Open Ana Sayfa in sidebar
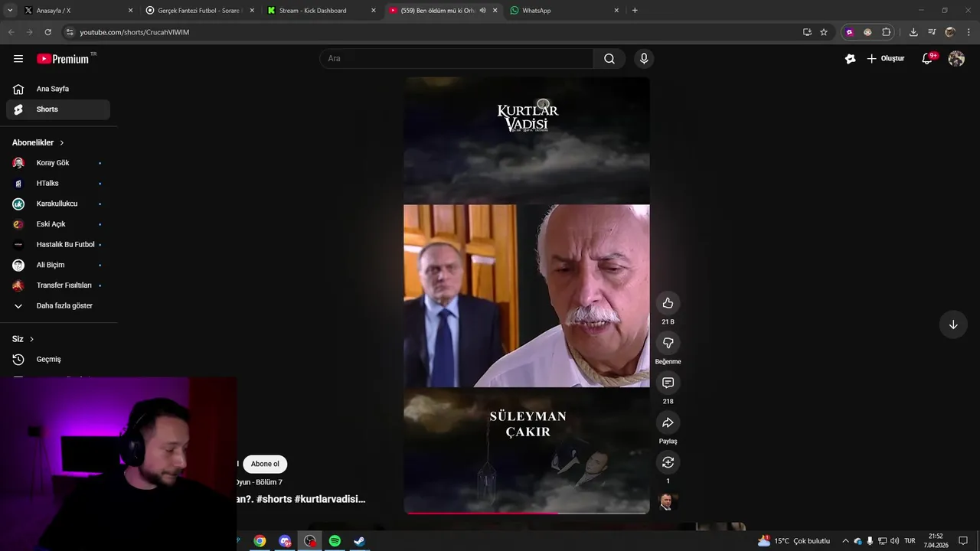Viewport: 980px width, 551px height. click(x=58, y=89)
